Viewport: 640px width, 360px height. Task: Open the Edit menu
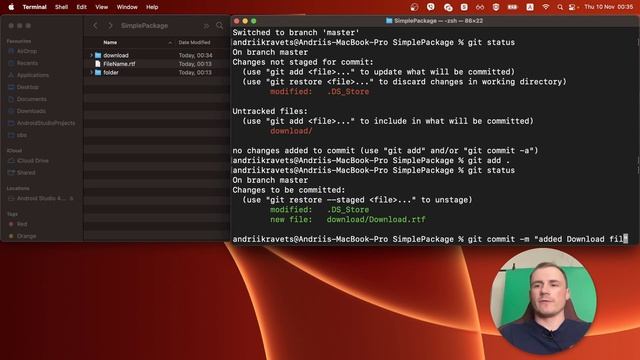pos(82,7)
